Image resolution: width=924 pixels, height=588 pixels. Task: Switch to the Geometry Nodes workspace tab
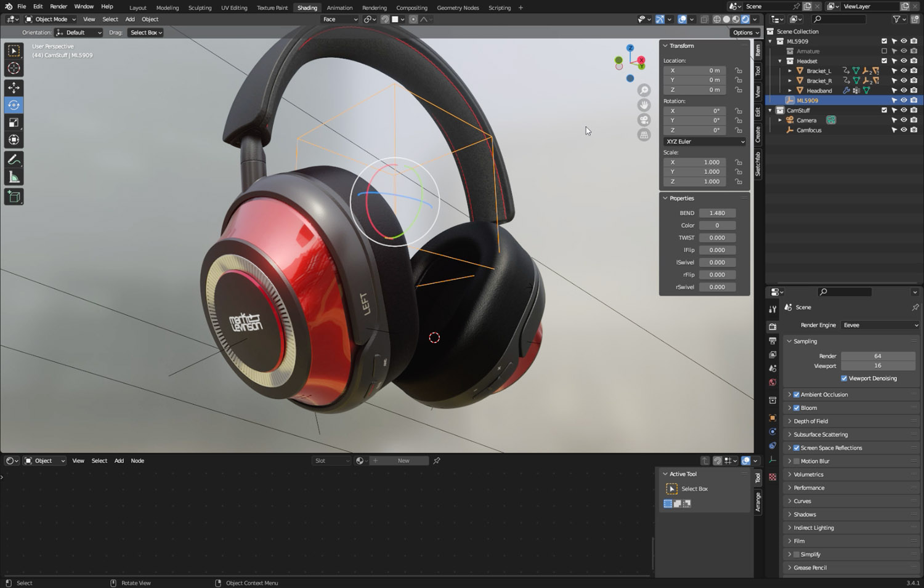458,8
